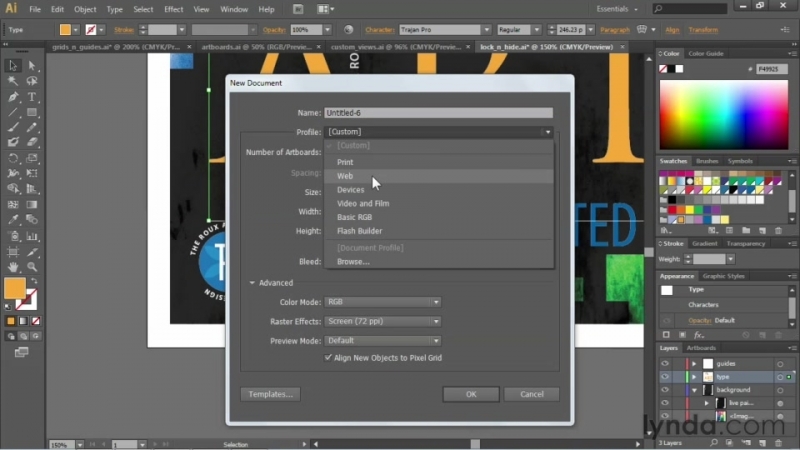Select the Gradient tool
This screenshot has height=450, width=800.
click(x=32, y=205)
